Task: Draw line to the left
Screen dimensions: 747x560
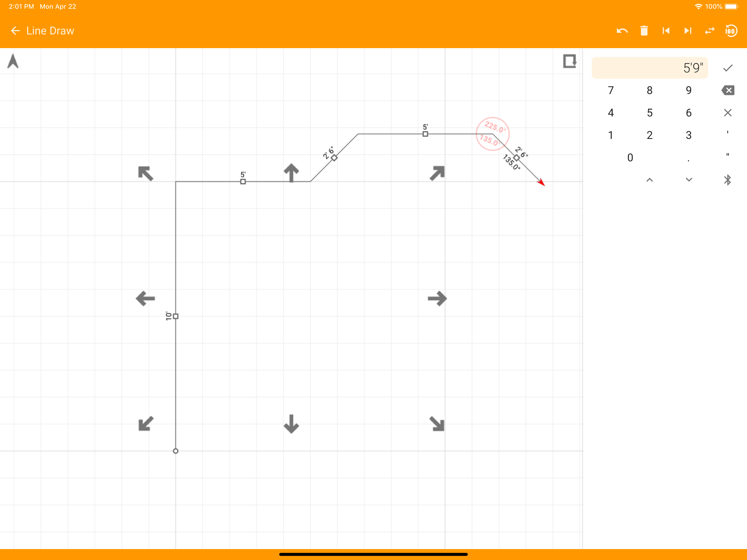Action: point(145,299)
